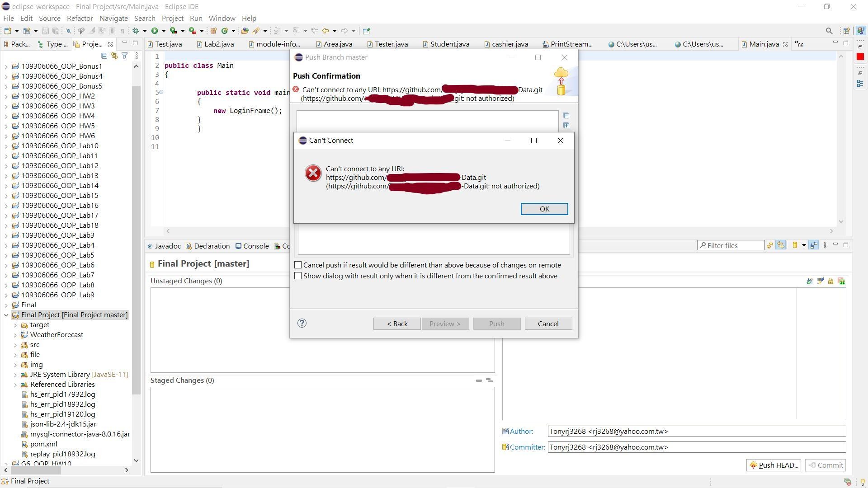Open the Navigate menu

pyautogui.click(x=113, y=18)
